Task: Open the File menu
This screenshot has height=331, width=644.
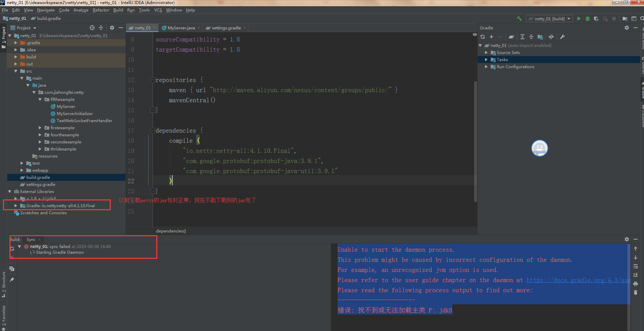Action: (5, 10)
